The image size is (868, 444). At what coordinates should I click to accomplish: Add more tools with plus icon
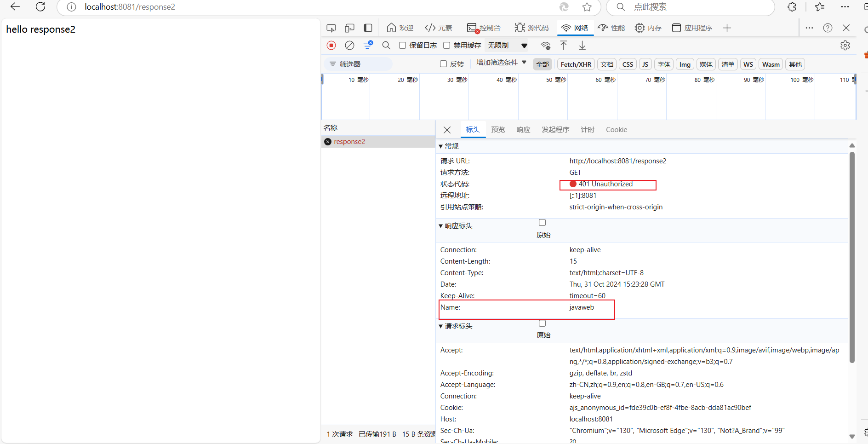[x=727, y=28]
